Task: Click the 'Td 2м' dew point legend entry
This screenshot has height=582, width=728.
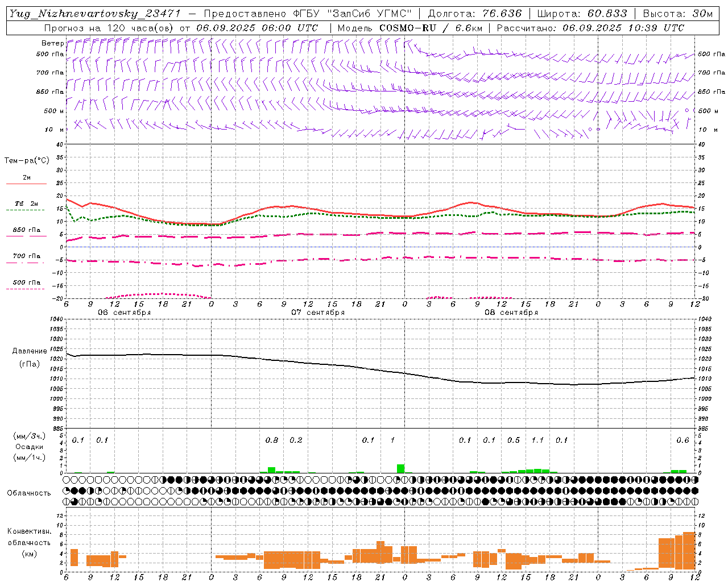Action: (x=27, y=203)
